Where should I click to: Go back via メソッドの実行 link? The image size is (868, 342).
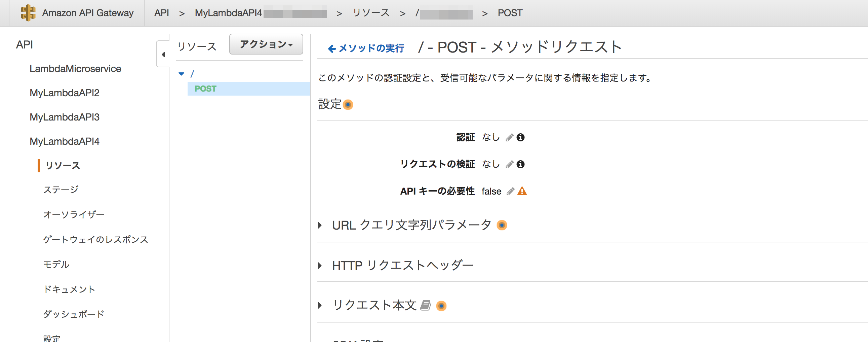coord(366,48)
